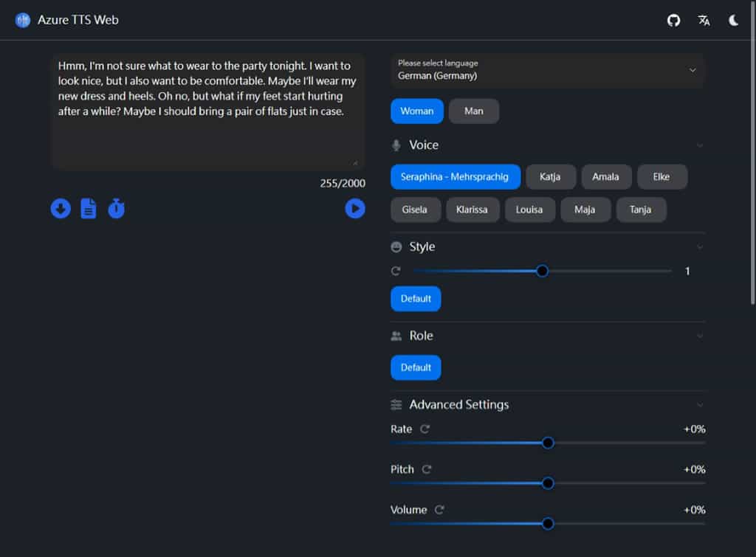Reset the Pitch value icon

pos(427,469)
